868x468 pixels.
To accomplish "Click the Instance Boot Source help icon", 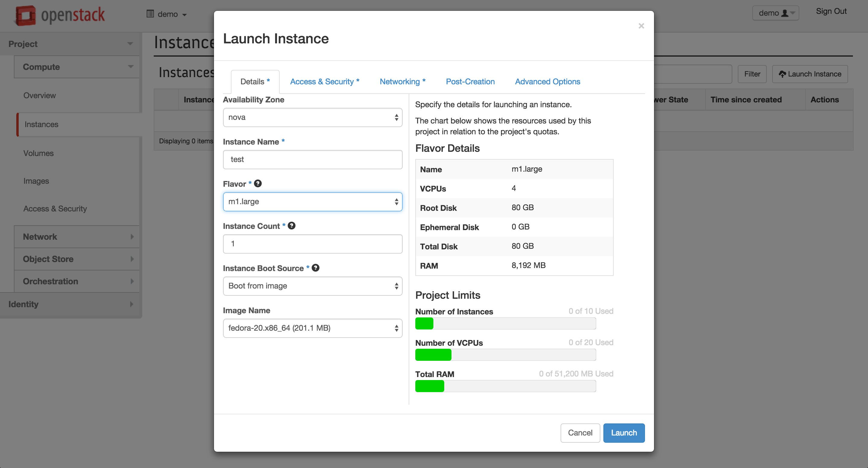I will tap(315, 268).
